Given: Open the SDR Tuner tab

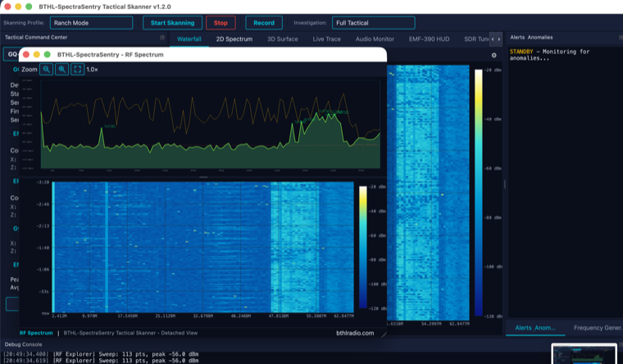Looking at the screenshot, I should pos(476,39).
